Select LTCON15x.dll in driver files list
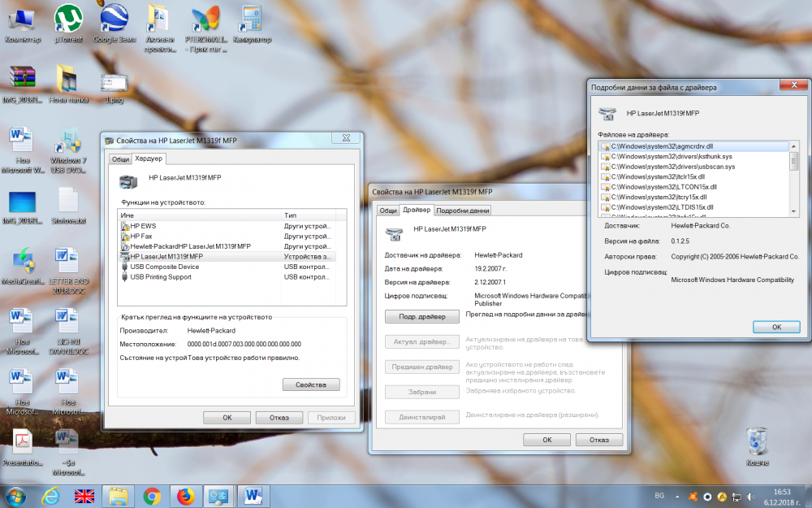Screen dimensions: 812x508 coord(694,187)
